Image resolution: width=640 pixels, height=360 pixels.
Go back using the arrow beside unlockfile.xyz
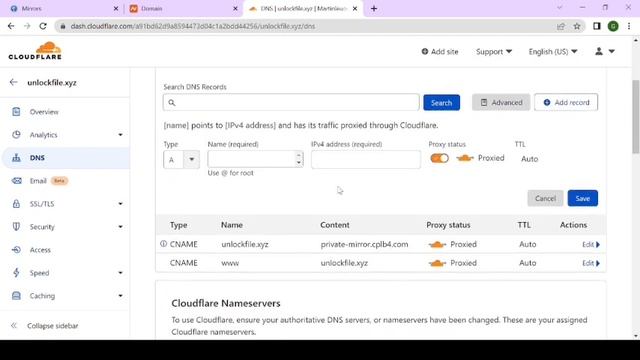pyautogui.click(x=13, y=82)
